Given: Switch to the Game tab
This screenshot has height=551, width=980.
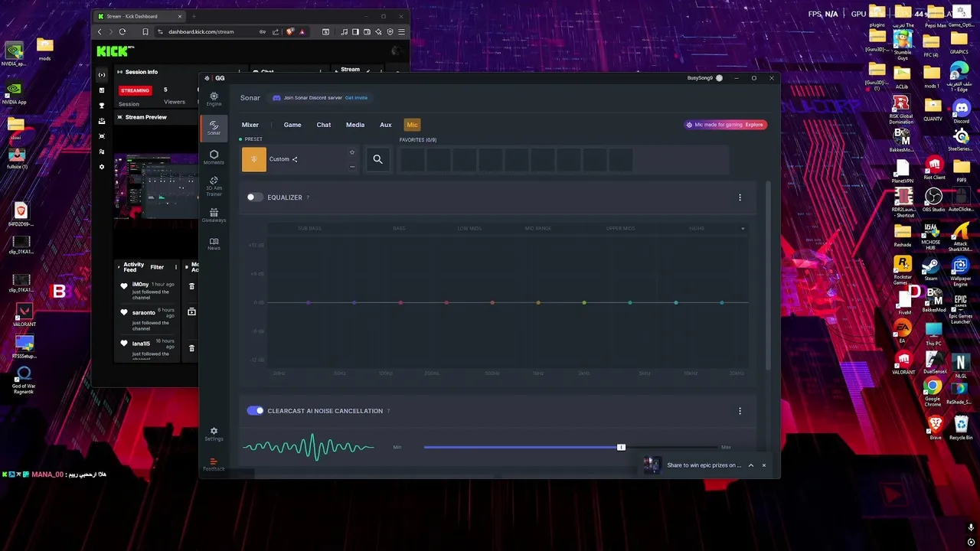Looking at the screenshot, I should [292, 125].
